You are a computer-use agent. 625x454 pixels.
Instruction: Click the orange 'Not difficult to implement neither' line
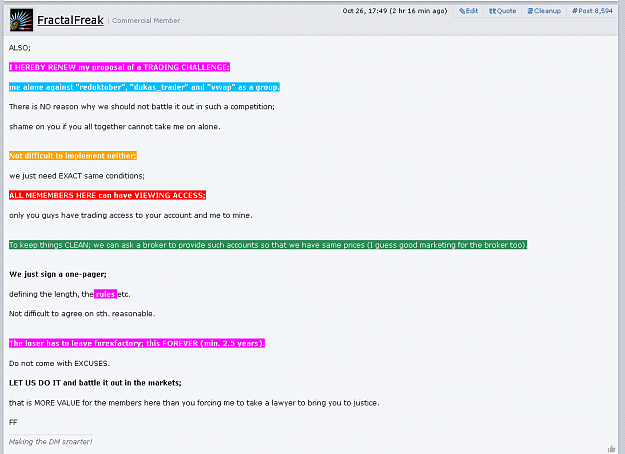(x=73, y=156)
